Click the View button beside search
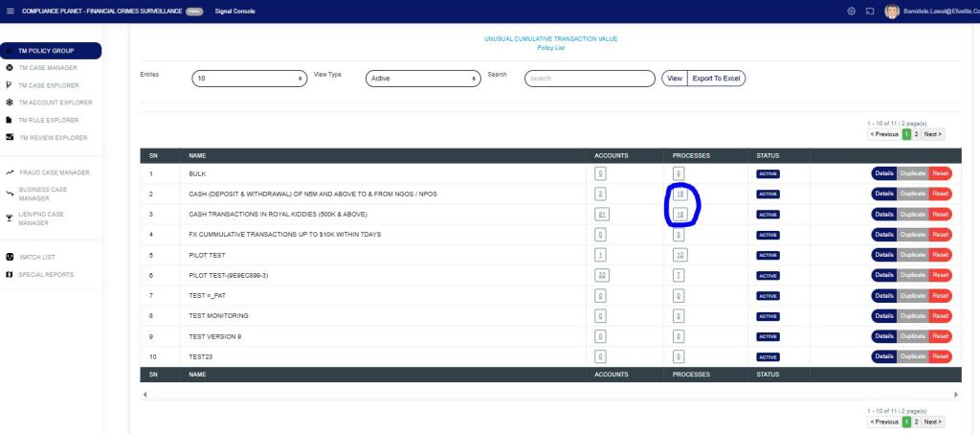This screenshot has height=434, width=980. 674,78
